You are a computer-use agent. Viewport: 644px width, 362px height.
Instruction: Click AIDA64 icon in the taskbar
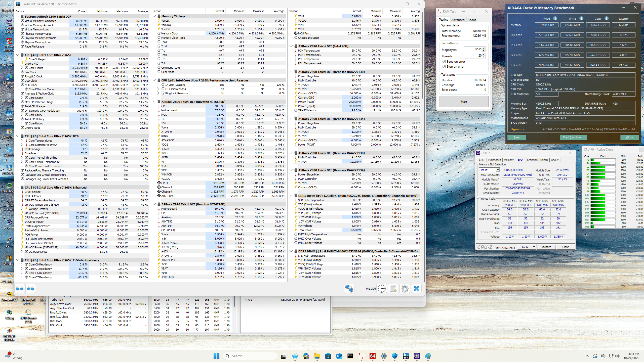372,356
